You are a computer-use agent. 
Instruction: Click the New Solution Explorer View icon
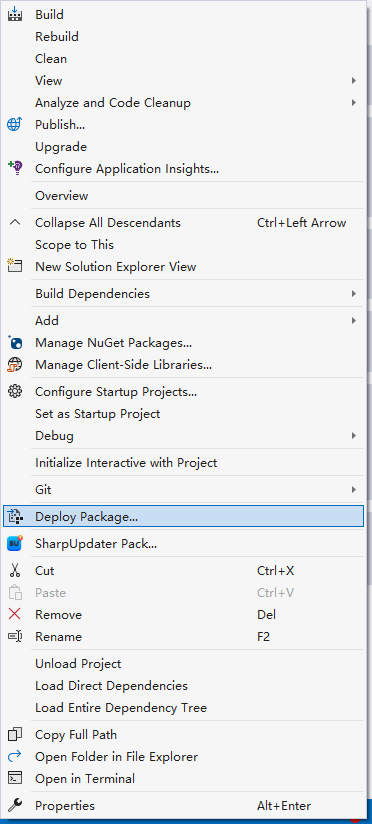click(15, 266)
